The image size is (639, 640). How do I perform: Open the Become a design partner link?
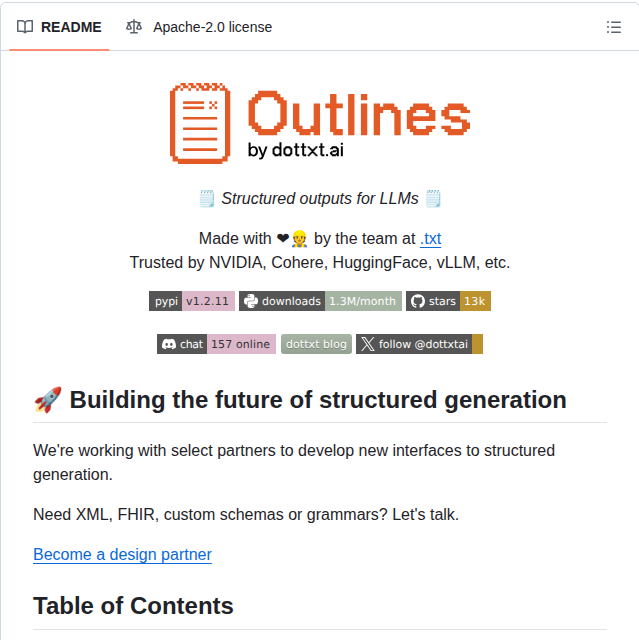click(122, 554)
